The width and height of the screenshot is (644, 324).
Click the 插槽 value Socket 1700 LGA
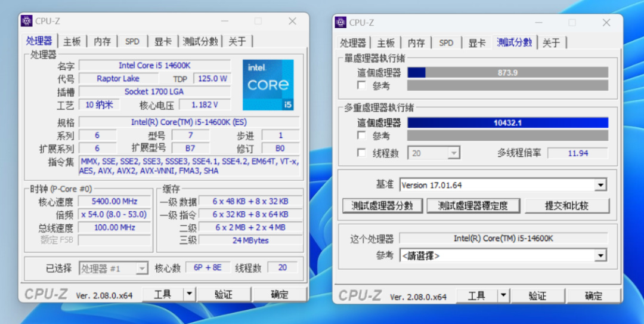pos(155,92)
